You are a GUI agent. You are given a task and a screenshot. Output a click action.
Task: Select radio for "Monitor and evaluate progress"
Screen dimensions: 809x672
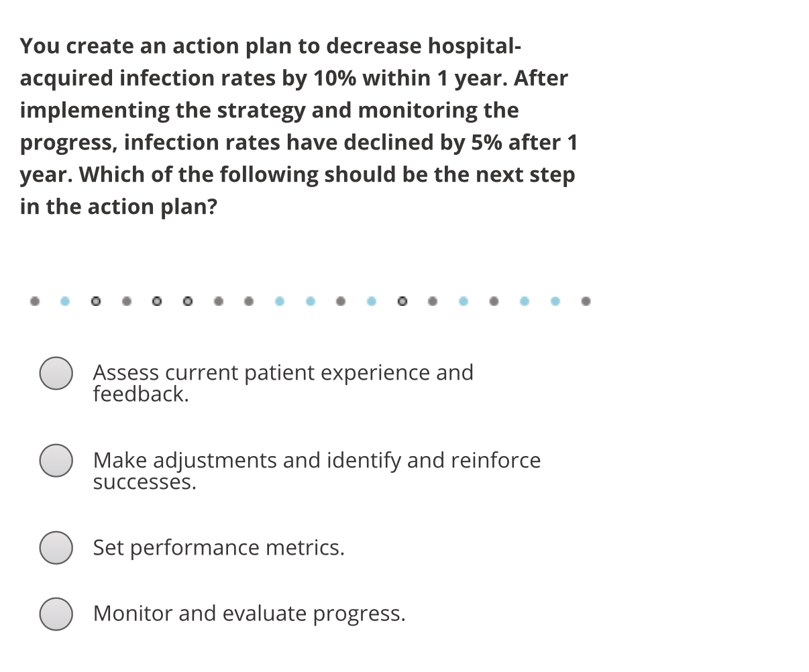point(56,614)
